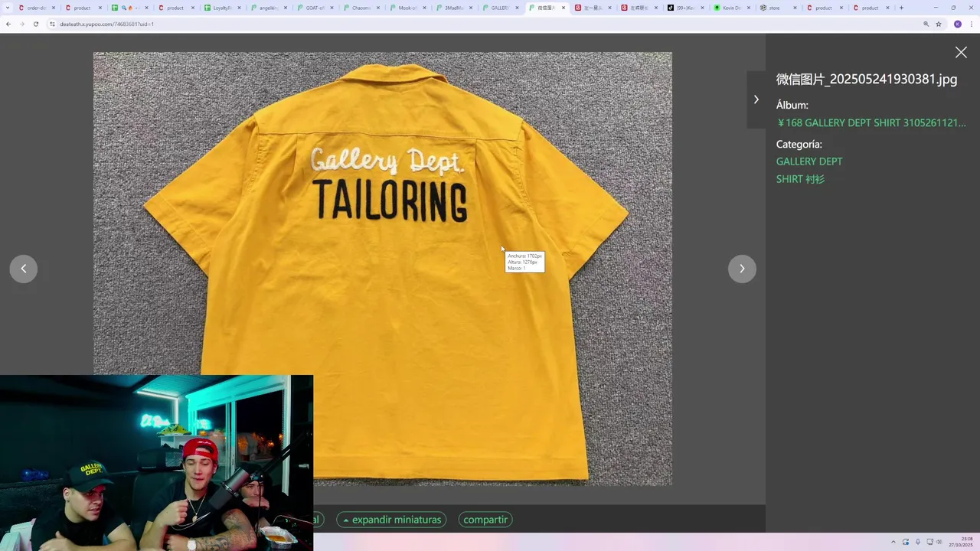Switch to the Kevin De tab
The width and height of the screenshot is (980, 551).
pos(731,8)
